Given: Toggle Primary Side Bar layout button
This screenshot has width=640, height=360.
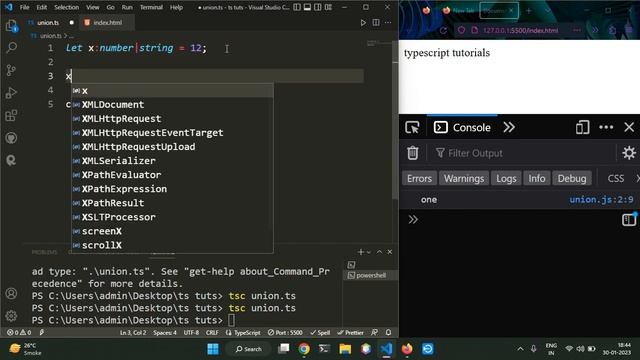Looking at the screenshot, I should pyautogui.click(x=297, y=7).
